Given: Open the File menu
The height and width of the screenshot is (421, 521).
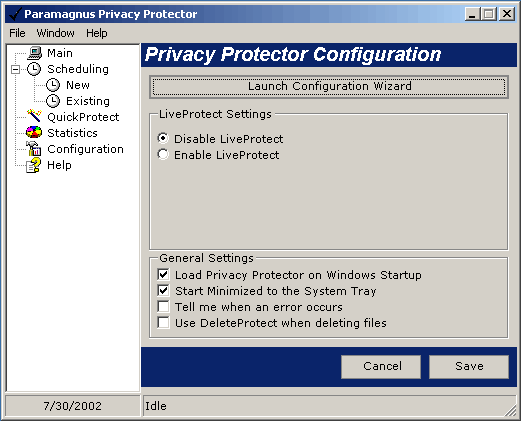Looking at the screenshot, I should click(17, 33).
